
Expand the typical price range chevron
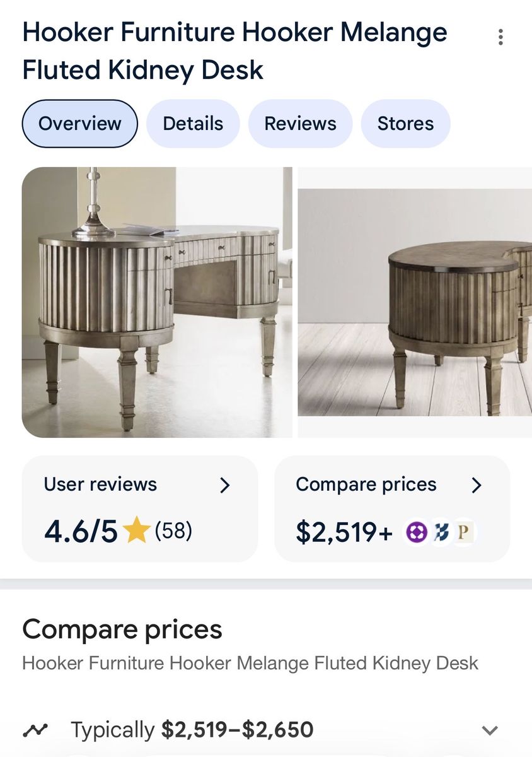[x=489, y=730]
